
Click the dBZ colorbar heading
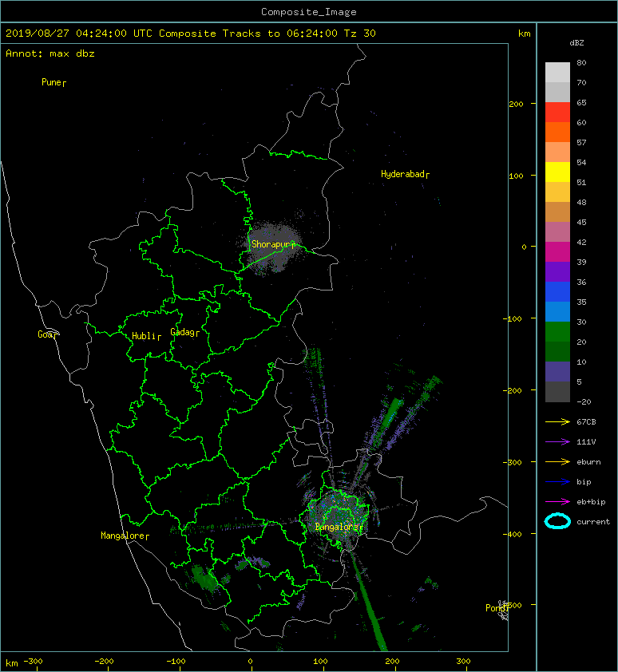tap(576, 43)
